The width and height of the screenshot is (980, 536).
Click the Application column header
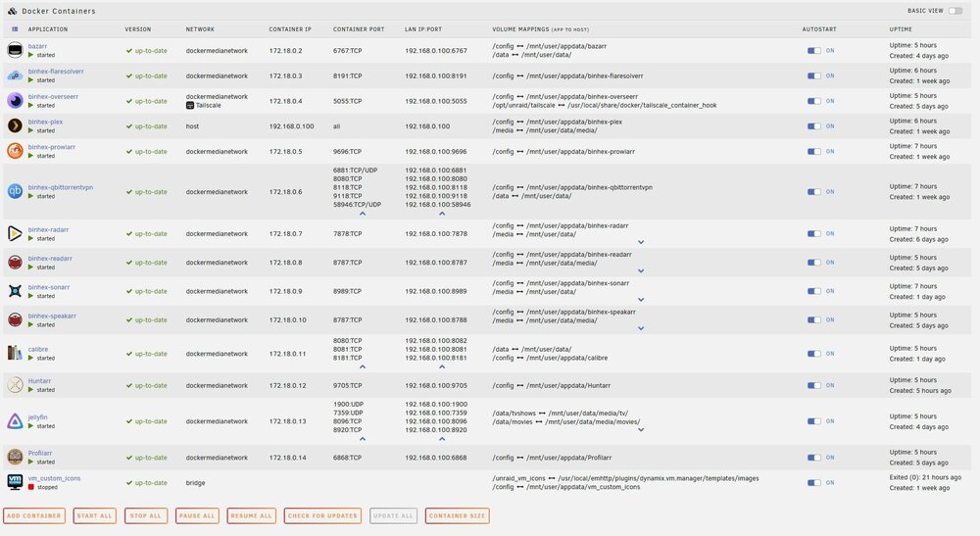(x=48, y=29)
